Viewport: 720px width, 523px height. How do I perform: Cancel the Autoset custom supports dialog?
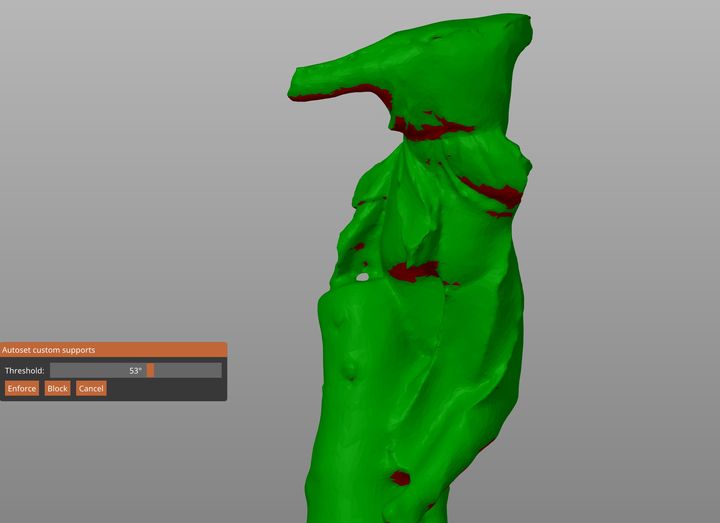91,388
